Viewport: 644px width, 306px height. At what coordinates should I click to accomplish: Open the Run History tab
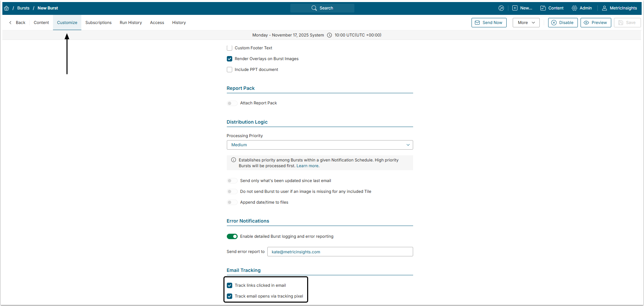[x=131, y=23]
